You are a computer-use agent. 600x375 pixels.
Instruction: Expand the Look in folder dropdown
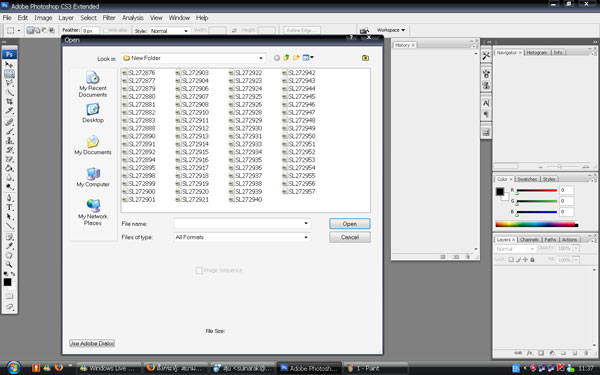pos(193,58)
